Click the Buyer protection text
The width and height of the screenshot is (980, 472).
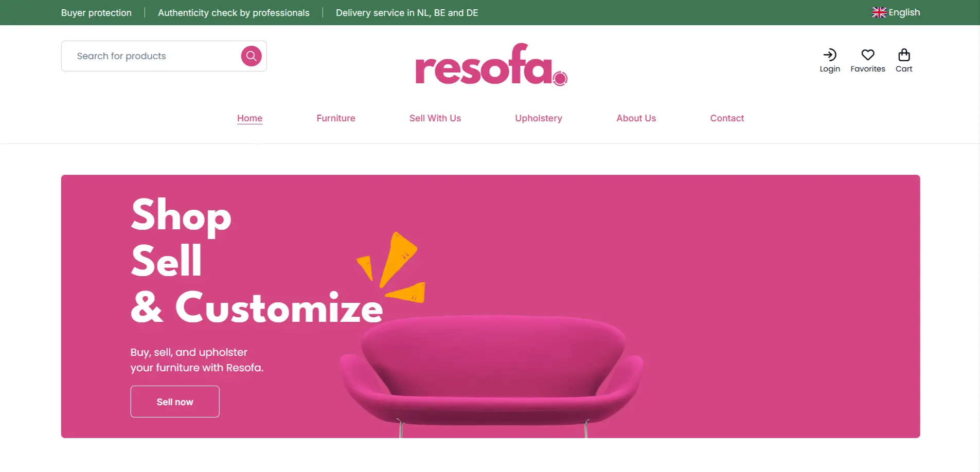pos(96,13)
